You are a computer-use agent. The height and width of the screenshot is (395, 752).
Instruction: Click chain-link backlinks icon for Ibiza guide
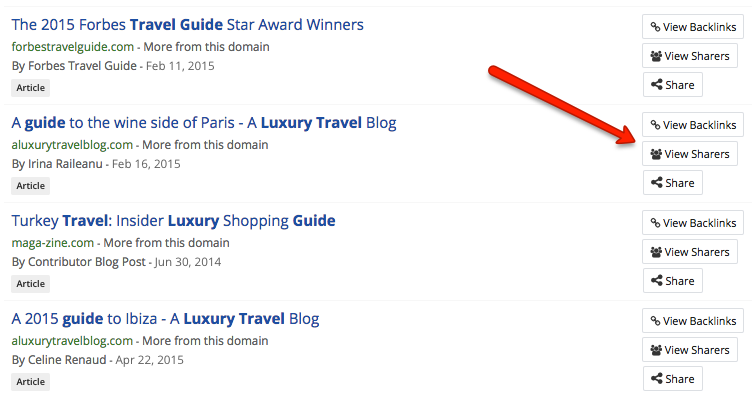coord(655,321)
